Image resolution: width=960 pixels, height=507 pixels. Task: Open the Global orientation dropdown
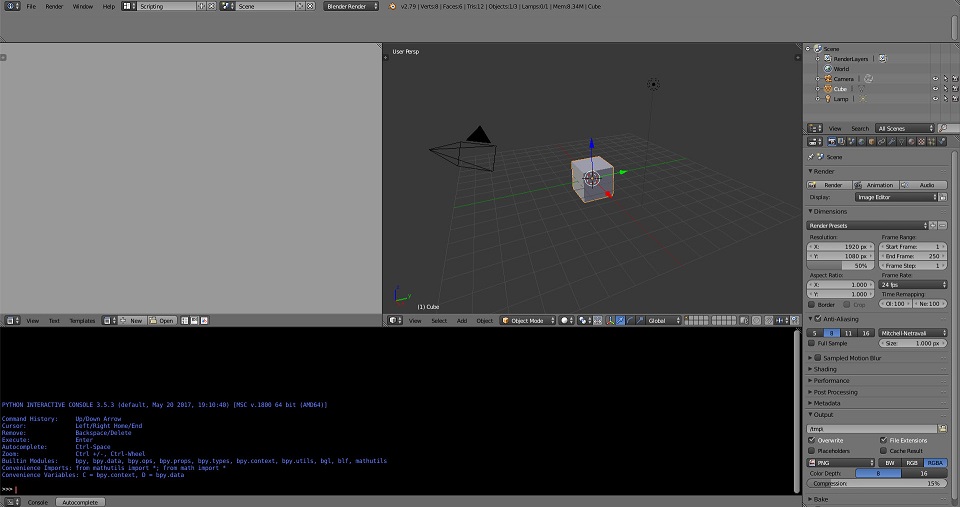point(664,320)
